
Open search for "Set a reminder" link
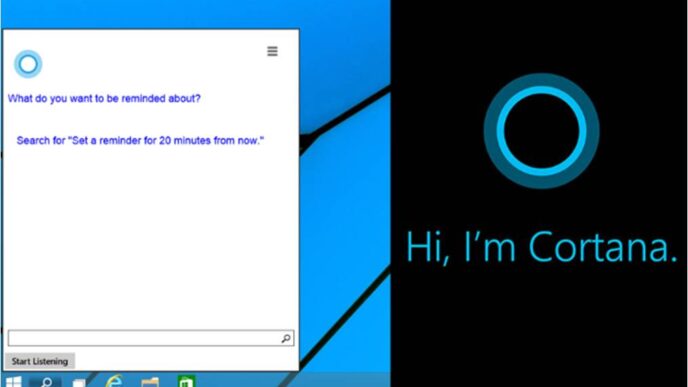(140, 140)
